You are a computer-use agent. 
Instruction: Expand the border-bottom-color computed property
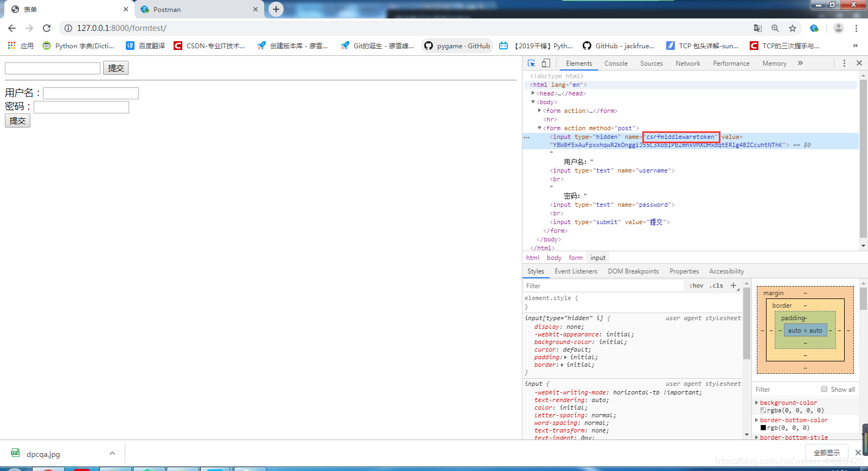click(757, 420)
